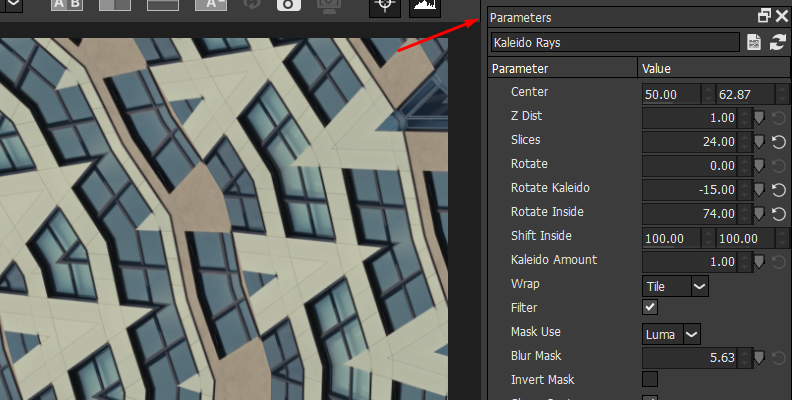Click the Kaleido Rays effect name field
The height and width of the screenshot is (400, 792).
pyautogui.click(x=615, y=43)
